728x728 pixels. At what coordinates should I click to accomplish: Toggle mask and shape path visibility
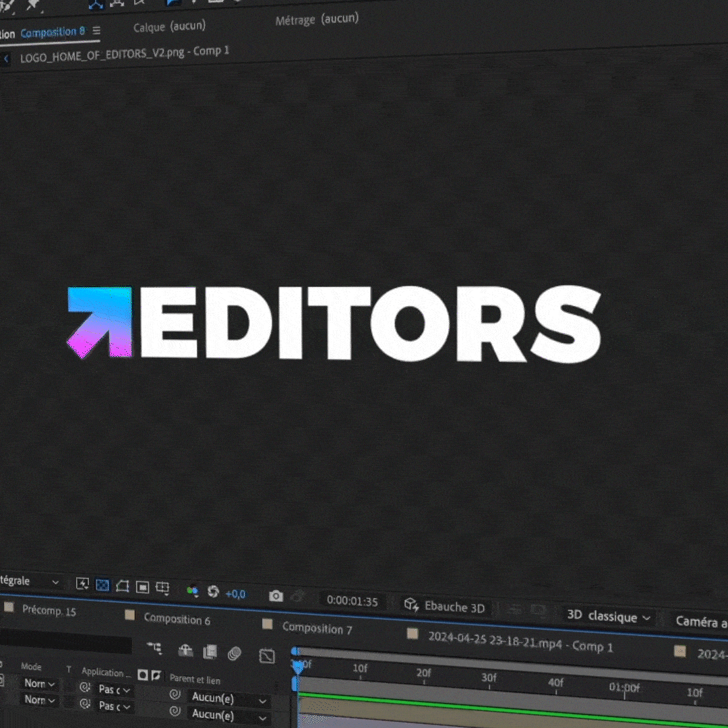pyautogui.click(x=122, y=586)
